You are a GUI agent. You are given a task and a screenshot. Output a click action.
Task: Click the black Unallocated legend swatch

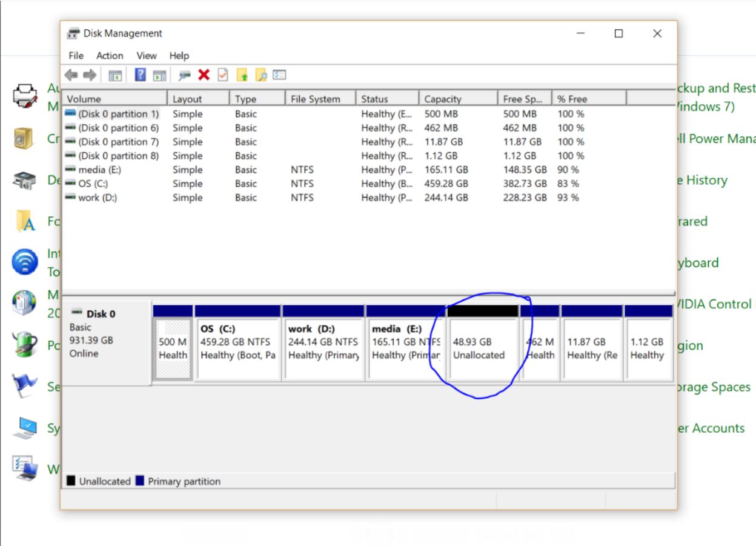click(x=71, y=481)
